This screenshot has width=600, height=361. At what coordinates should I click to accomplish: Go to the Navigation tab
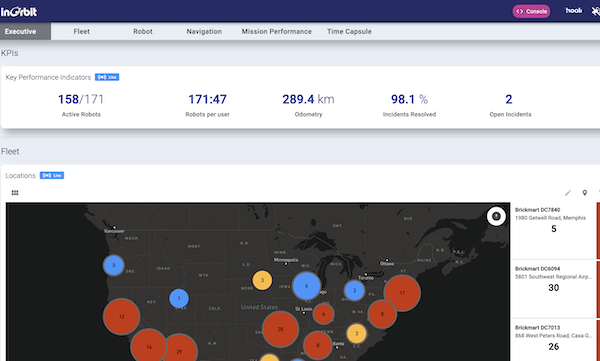[x=204, y=31]
